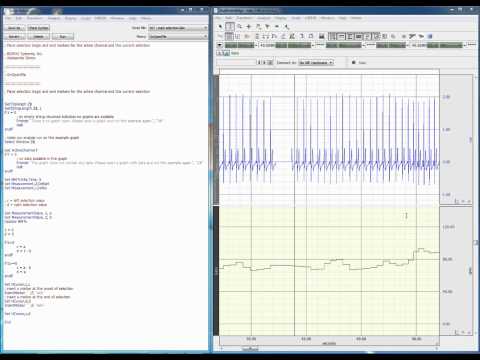Select the zoom magnifier tool
The image size is (480, 360).
click(x=239, y=26)
